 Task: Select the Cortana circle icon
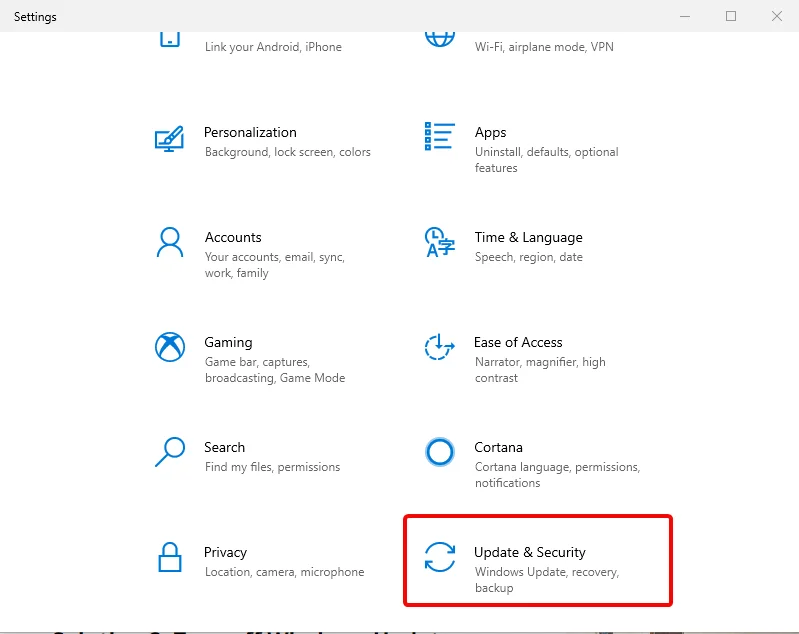440,452
